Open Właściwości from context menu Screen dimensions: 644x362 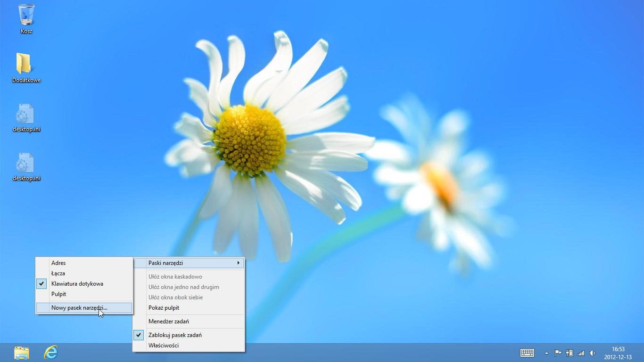click(x=189, y=346)
